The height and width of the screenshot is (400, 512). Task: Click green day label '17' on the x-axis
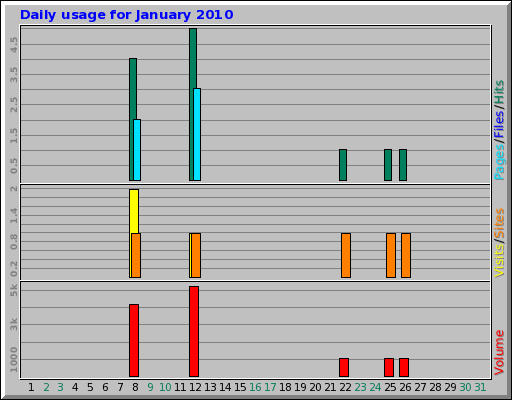[270, 387]
